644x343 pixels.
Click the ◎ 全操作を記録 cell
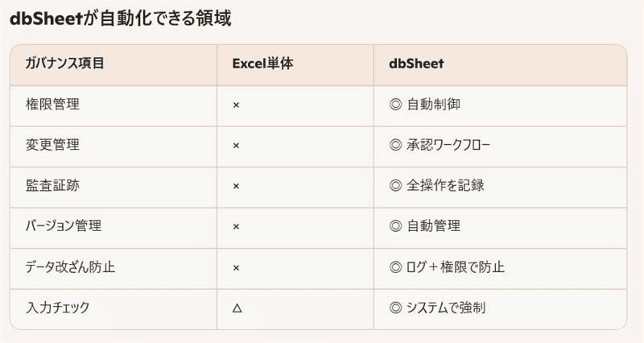[x=436, y=186]
